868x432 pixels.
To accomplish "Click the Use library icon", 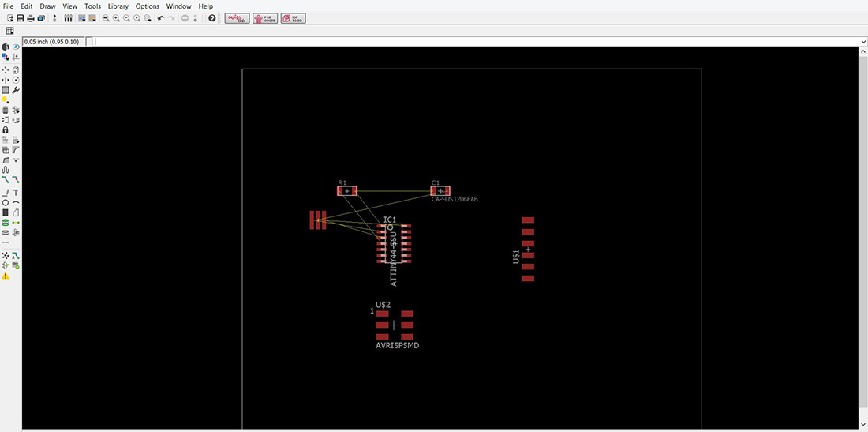I will pyautogui.click(x=68, y=18).
